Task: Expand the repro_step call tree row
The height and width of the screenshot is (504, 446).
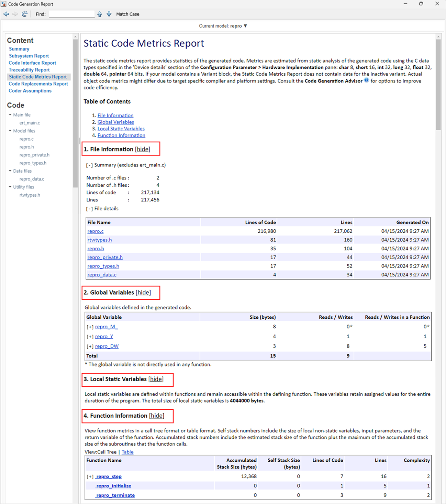Action: click(90, 476)
